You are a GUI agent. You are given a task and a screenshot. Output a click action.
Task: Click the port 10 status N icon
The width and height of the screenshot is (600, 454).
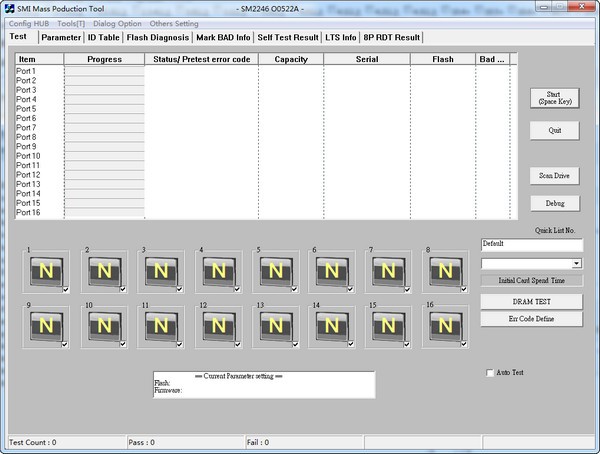[104, 326]
